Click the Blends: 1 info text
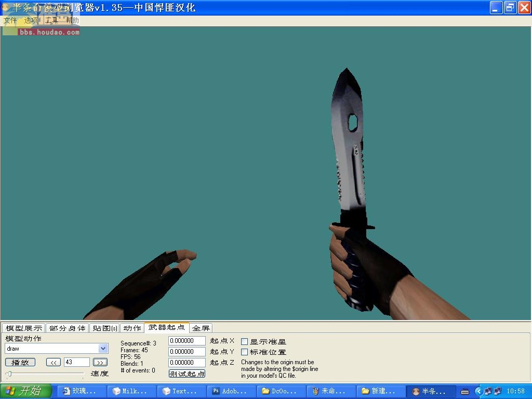This screenshot has height=399, width=532. (132, 364)
